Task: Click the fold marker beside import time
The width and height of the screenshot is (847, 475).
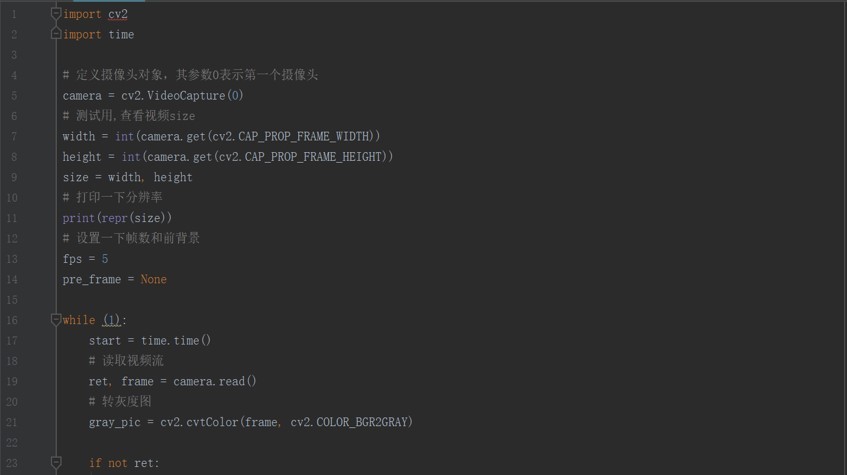Action: 56,34
